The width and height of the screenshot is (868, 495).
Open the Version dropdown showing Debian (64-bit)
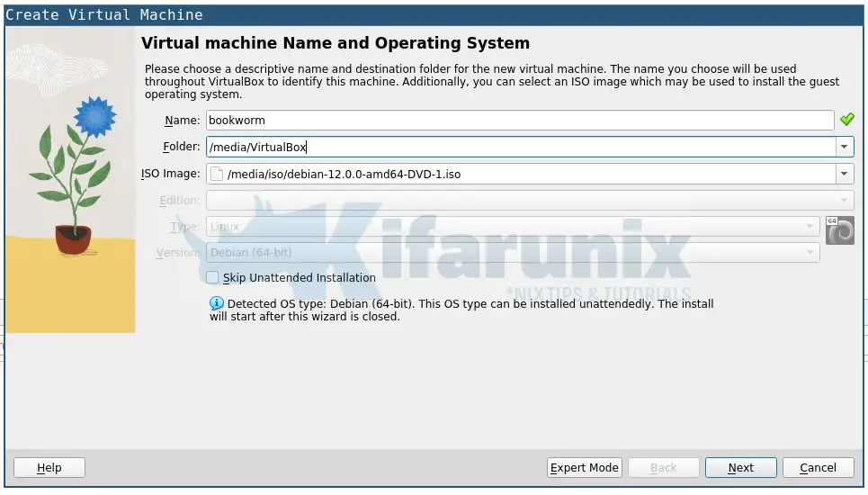click(513, 253)
